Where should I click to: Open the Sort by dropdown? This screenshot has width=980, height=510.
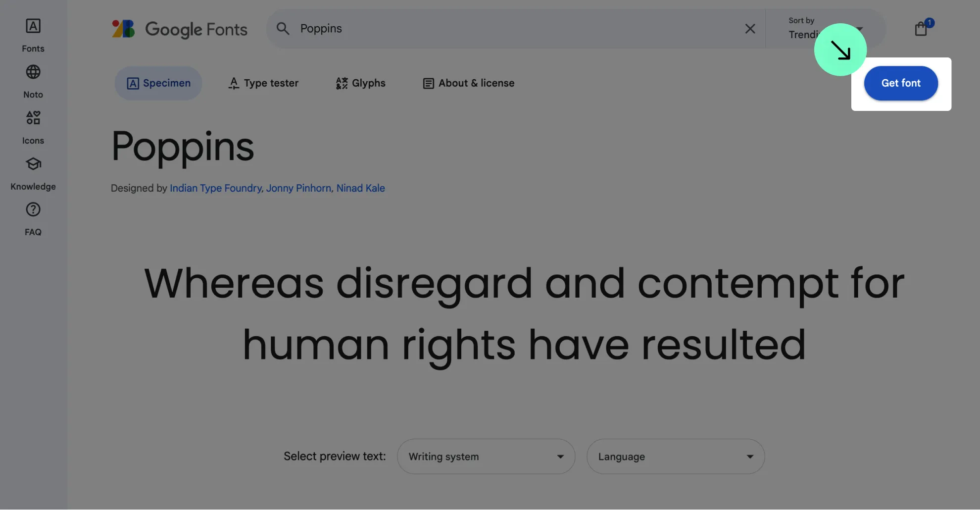826,28
